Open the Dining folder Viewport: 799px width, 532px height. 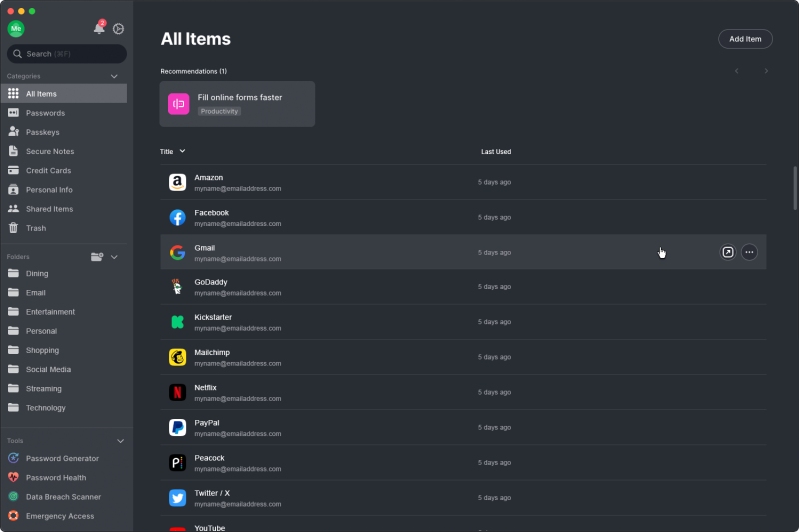click(x=64, y=273)
